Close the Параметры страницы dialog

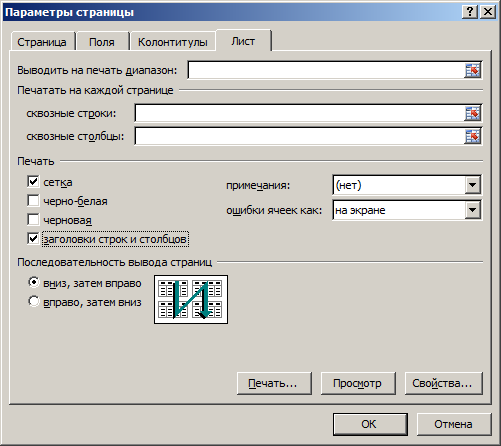click(x=488, y=12)
